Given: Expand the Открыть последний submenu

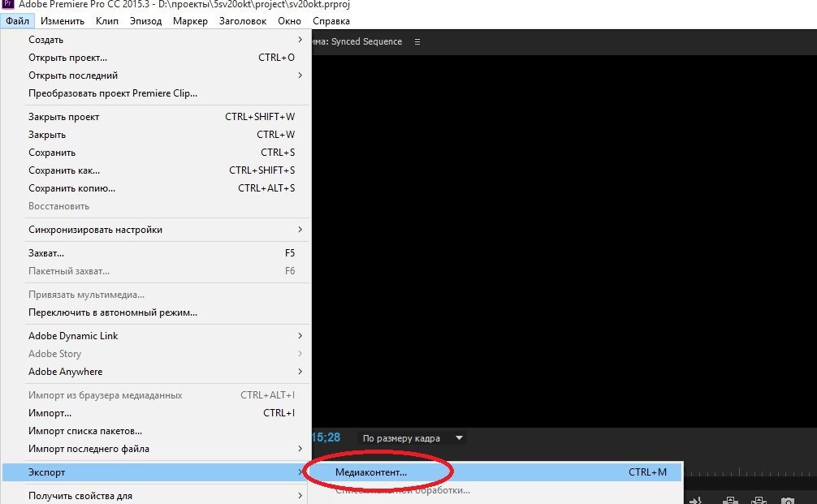Looking at the screenshot, I should pyautogui.click(x=156, y=75).
